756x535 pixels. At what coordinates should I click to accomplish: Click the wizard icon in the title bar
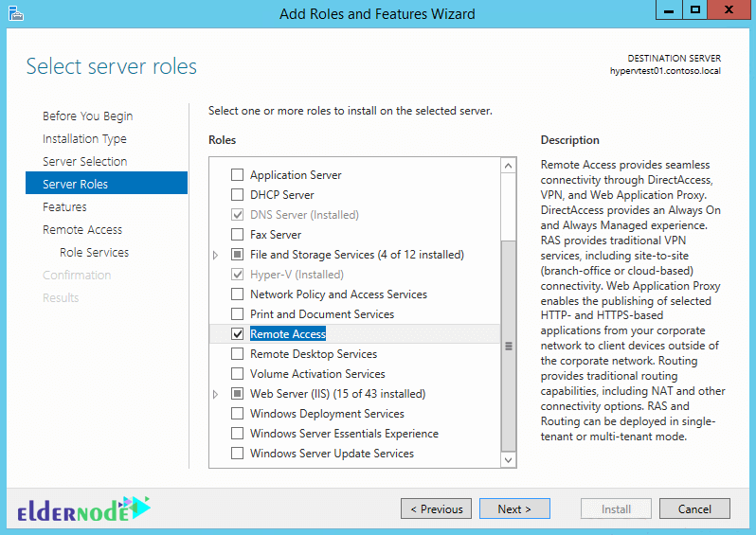15,13
